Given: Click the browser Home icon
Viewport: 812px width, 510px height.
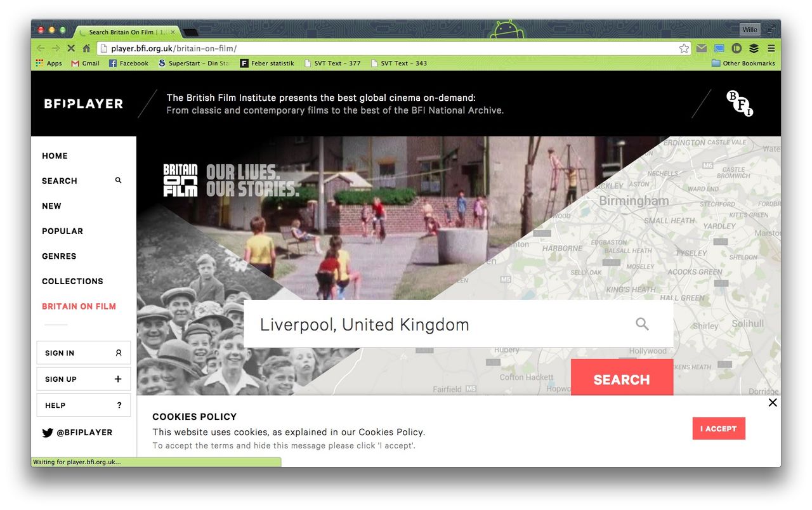Looking at the screenshot, I should (86, 48).
